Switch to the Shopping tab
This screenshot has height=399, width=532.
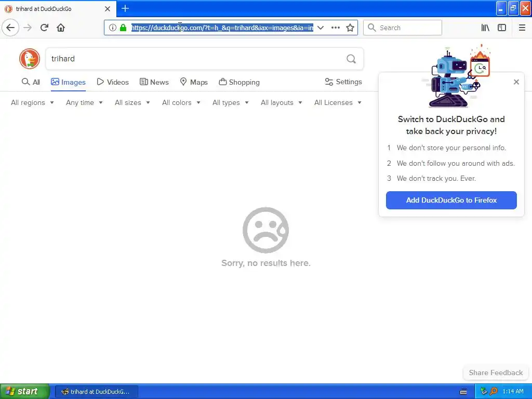239,82
